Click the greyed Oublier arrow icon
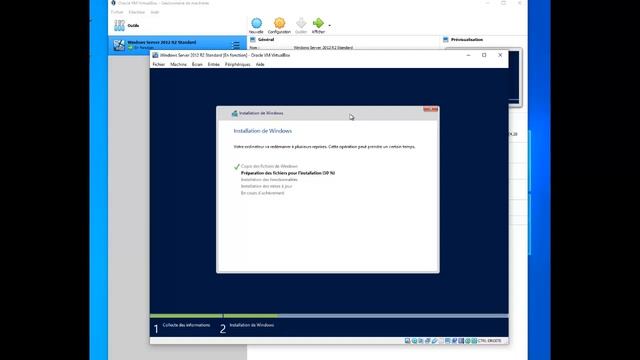The image size is (640, 360). 301,23
